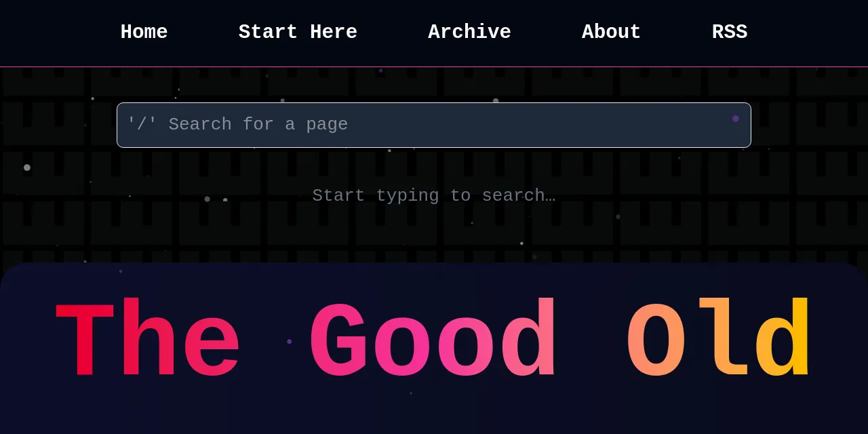The image size is (868, 434).
Task: Click the red word 'The' in heading
Action: pyautogui.click(x=148, y=341)
